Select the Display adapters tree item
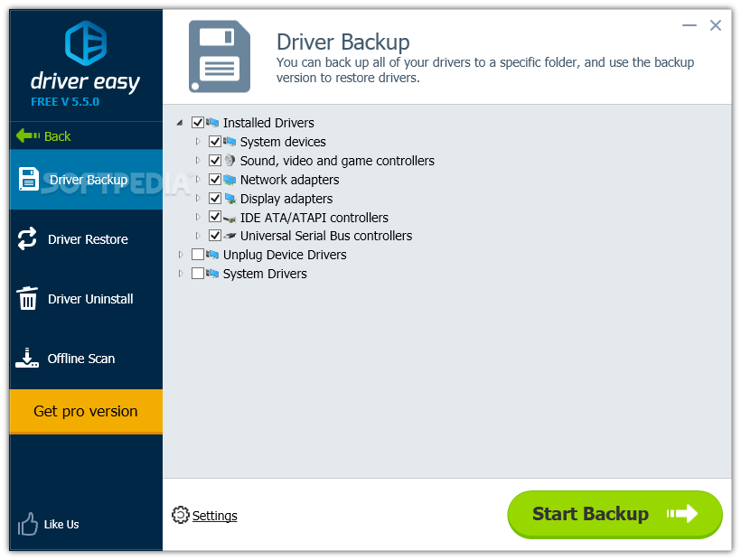Viewport: 741px width, 560px height. click(x=288, y=199)
